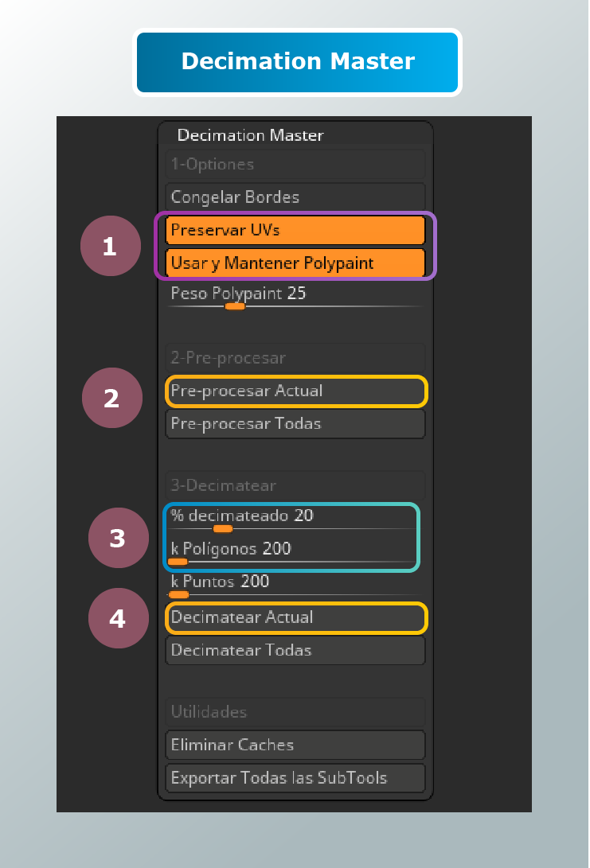Click the Pre-procesar Actual button

[295, 391]
